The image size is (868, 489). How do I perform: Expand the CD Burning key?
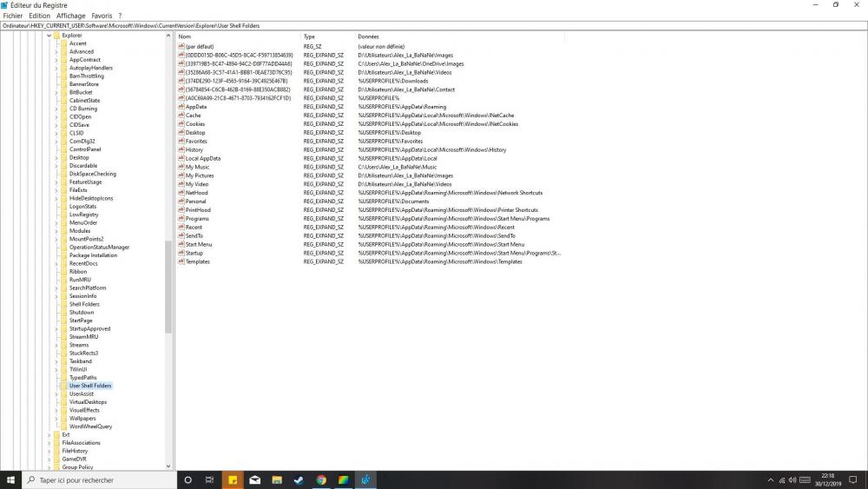[x=56, y=109]
